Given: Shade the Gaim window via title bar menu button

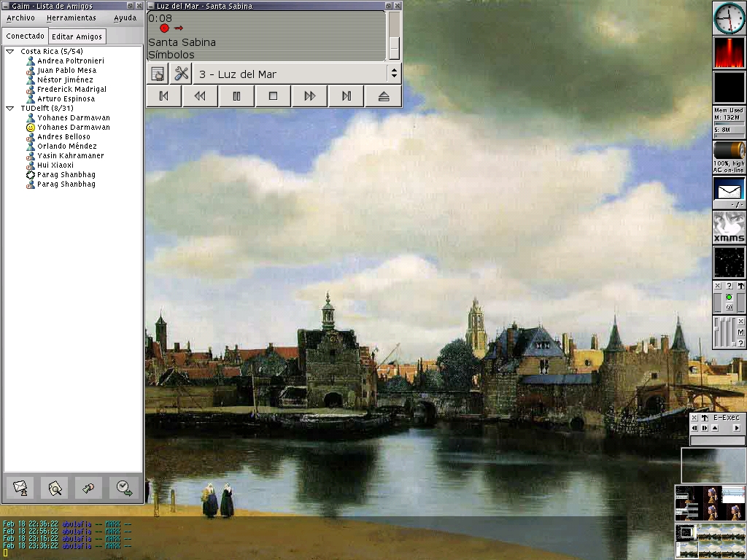Looking at the screenshot, I should pyautogui.click(x=6, y=6).
